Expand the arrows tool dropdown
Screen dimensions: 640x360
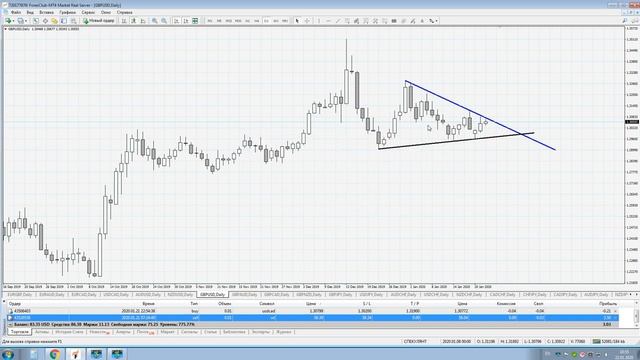click(436, 21)
